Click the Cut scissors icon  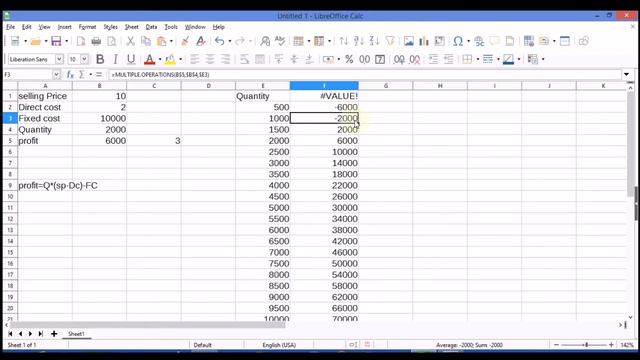[130, 41]
